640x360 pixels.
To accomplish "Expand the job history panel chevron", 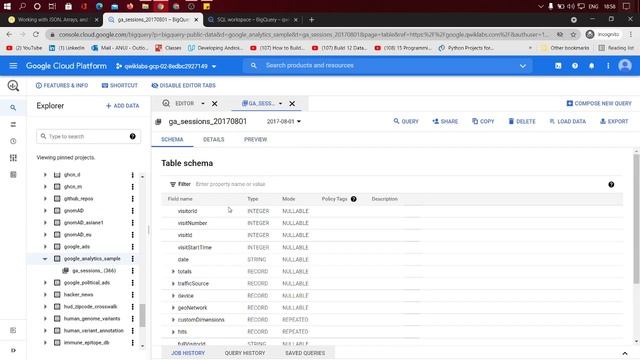I will [625, 353].
